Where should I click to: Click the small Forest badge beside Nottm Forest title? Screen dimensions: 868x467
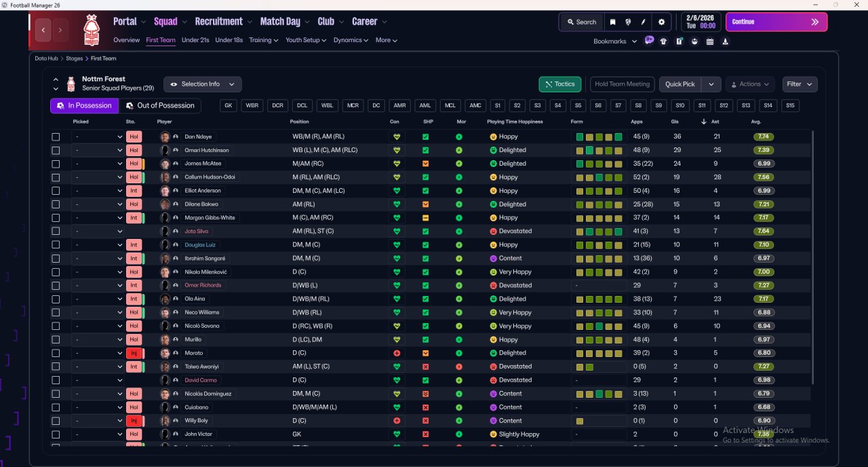point(71,85)
